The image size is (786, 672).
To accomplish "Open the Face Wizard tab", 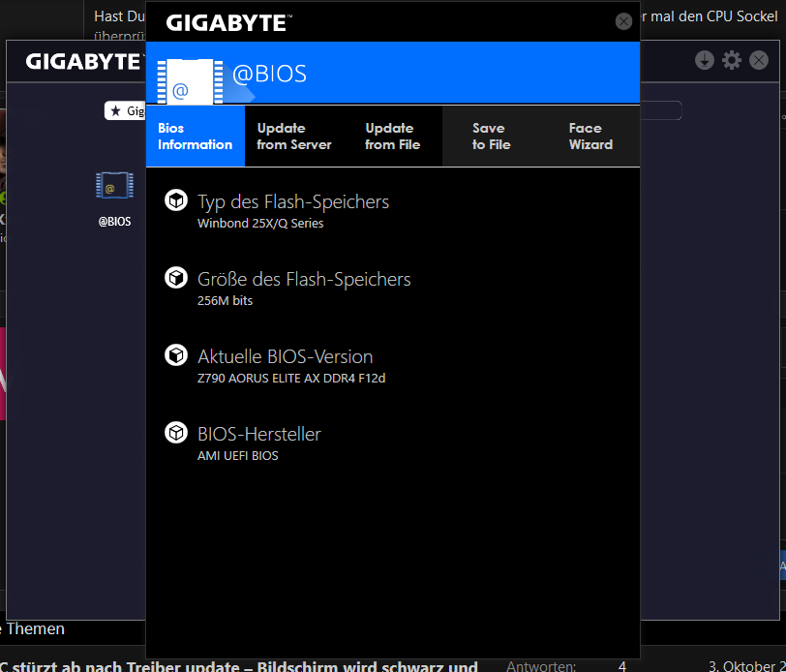I will [590, 136].
